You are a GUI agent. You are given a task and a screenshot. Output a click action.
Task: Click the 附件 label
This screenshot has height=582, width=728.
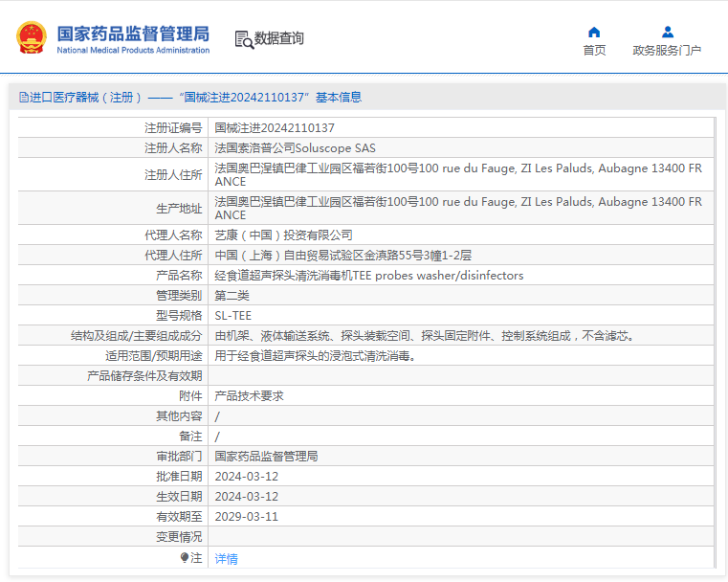[x=190, y=396]
